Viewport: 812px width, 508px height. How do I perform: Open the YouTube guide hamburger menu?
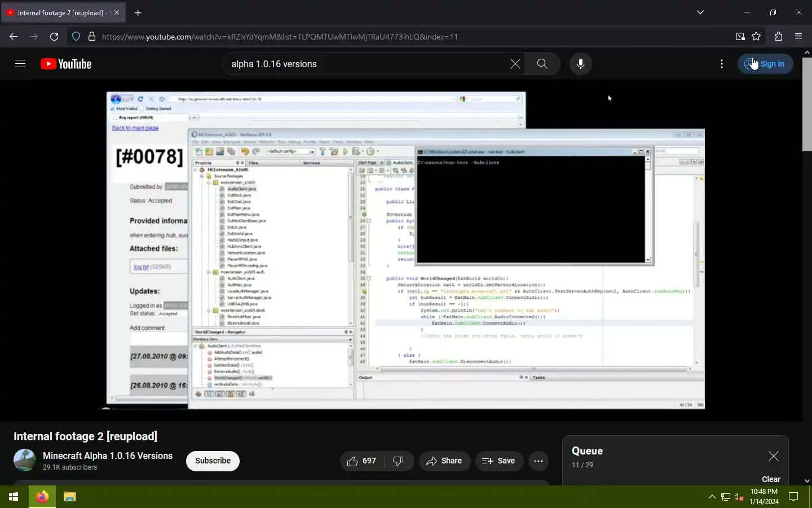[20, 64]
